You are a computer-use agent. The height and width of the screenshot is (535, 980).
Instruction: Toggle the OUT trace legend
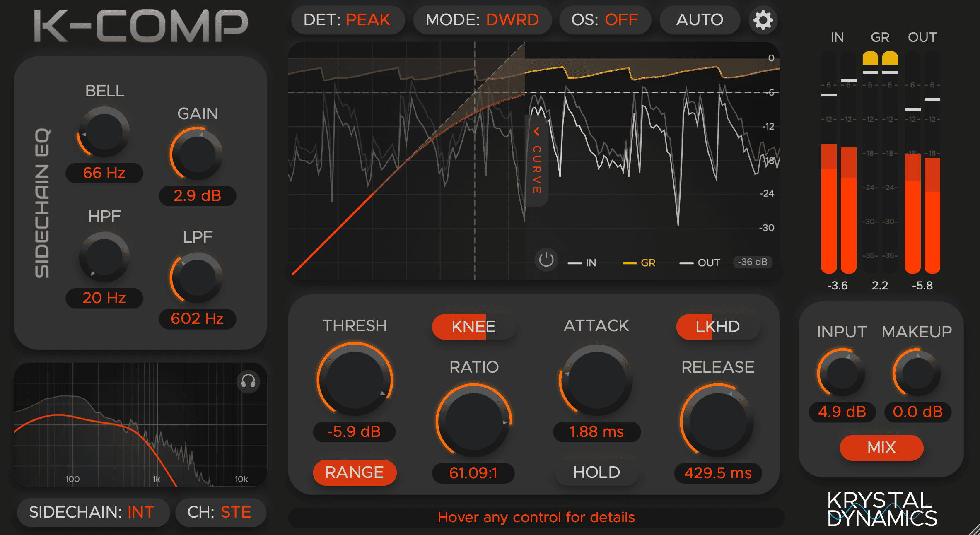tap(700, 263)
